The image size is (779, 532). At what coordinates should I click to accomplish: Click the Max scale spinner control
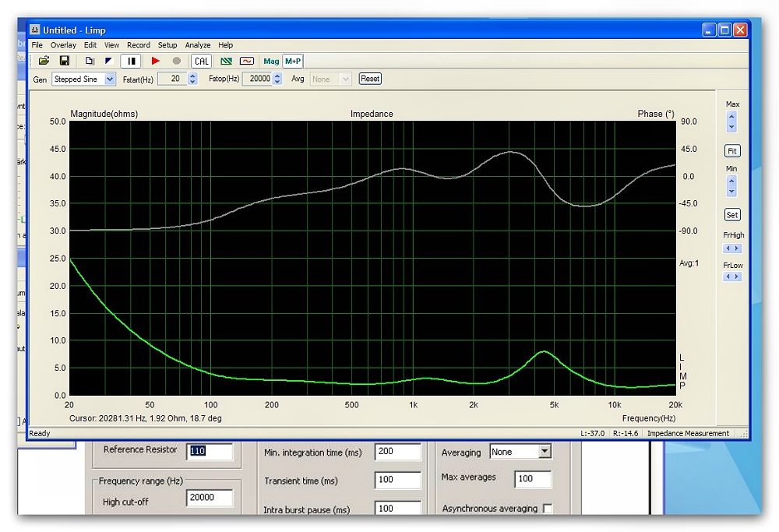point(731,122)
